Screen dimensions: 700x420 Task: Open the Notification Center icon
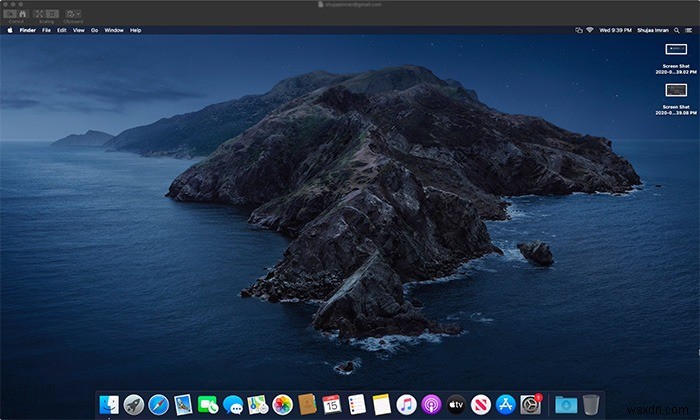(688, 30)
